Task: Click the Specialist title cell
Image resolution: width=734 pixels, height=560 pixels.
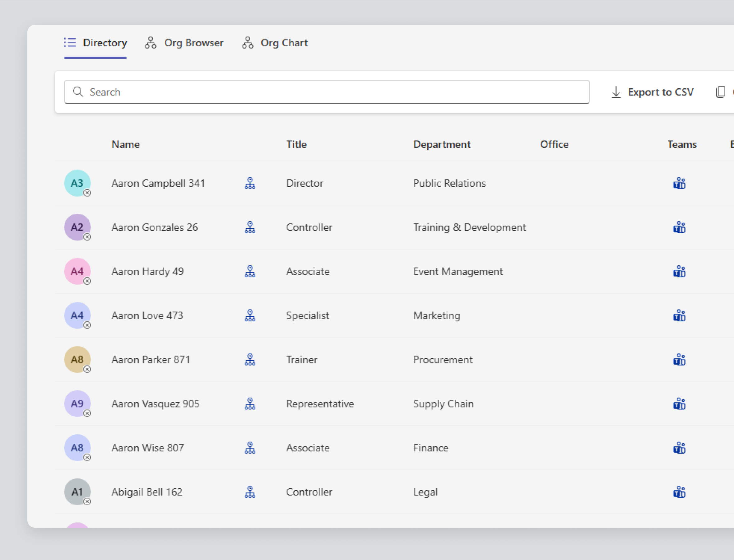Action: pyautogui.click(x=308, y=315)
